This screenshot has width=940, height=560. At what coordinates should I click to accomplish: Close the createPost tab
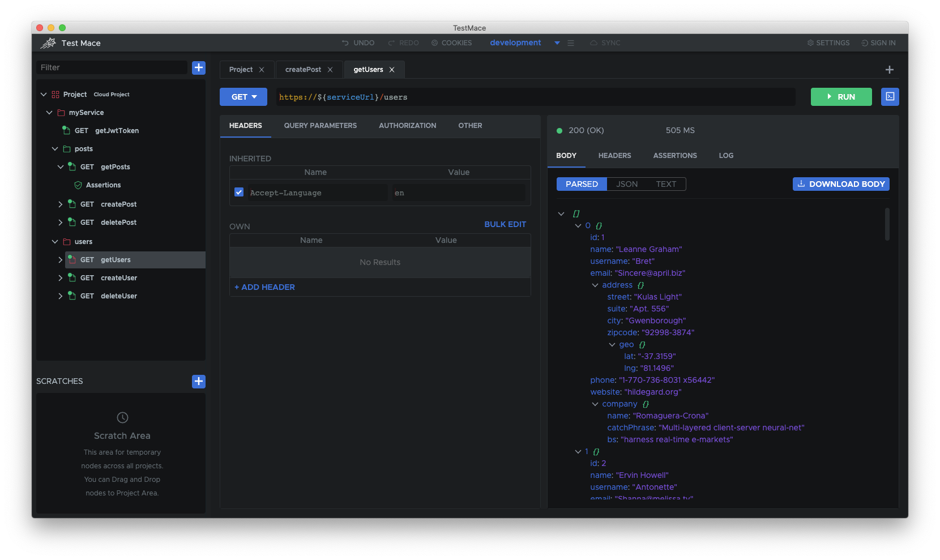(x=330, y=70)
